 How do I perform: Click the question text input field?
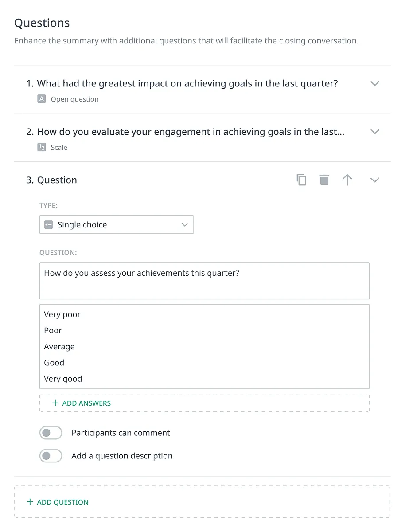click(x=204, y=281)
